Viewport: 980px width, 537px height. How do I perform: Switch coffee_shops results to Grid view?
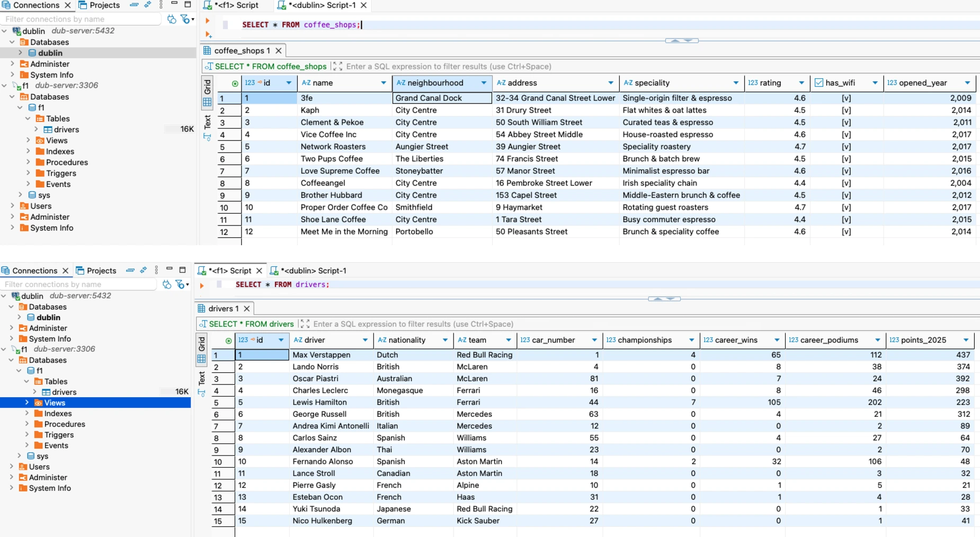point(207,93)
